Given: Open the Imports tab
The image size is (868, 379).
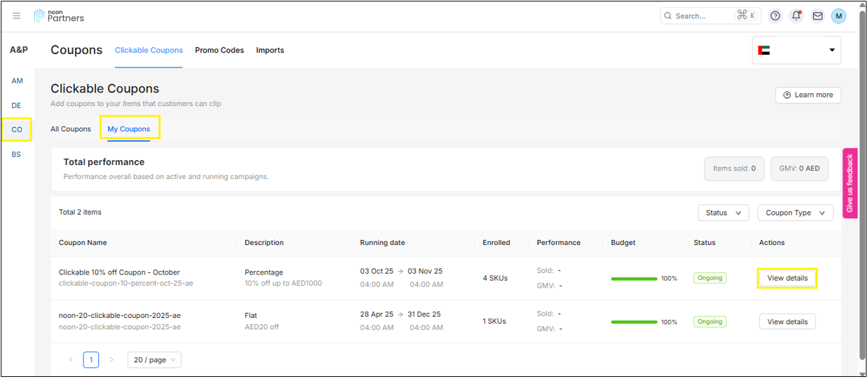Looking at the screenshot, I should [x=270, y=51].
